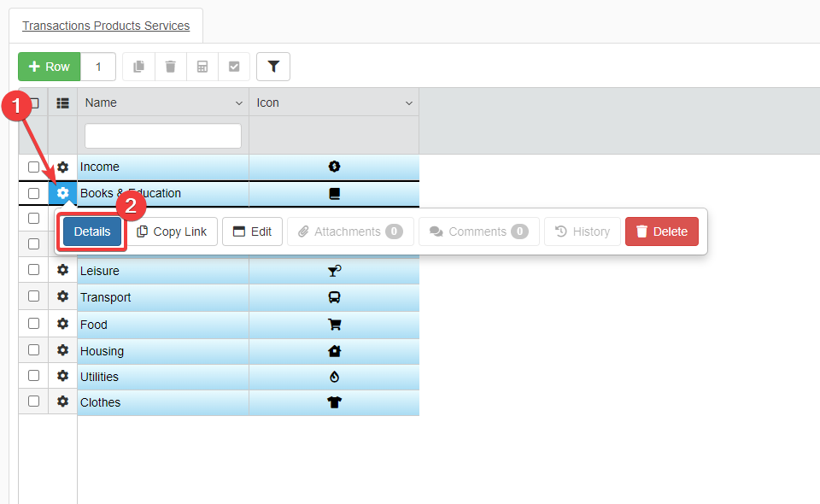Image resolution: width=820 pixels, height=504 pixels.
Task: Click the trash icon in toolbar
Action: tap(171, 67)
